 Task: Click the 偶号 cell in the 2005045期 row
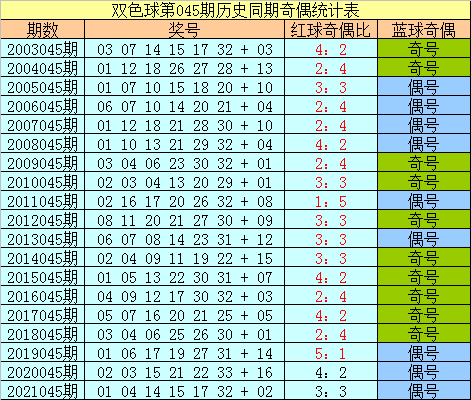pos(424,87)
